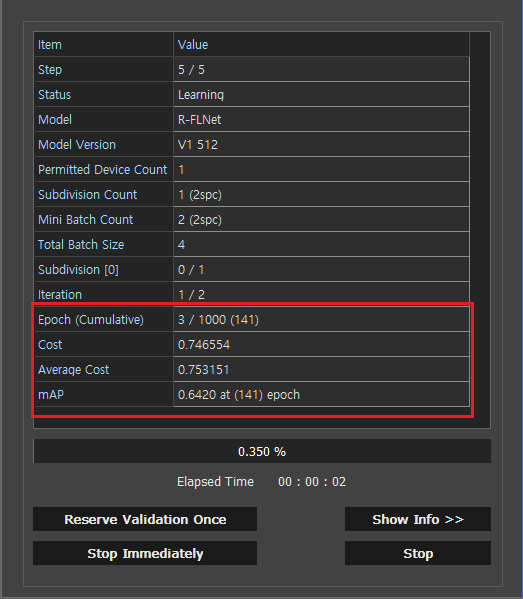Screen dimensions: 523x599
Task: Select the Cost value 0.746554
Action: [x=321, y=345]
